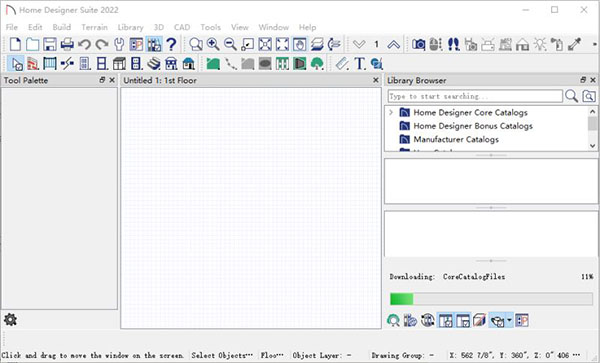Screen dimensions: 600x363
Task: Toggle the library plan-view preview icon
Action: tap(522, 320)
